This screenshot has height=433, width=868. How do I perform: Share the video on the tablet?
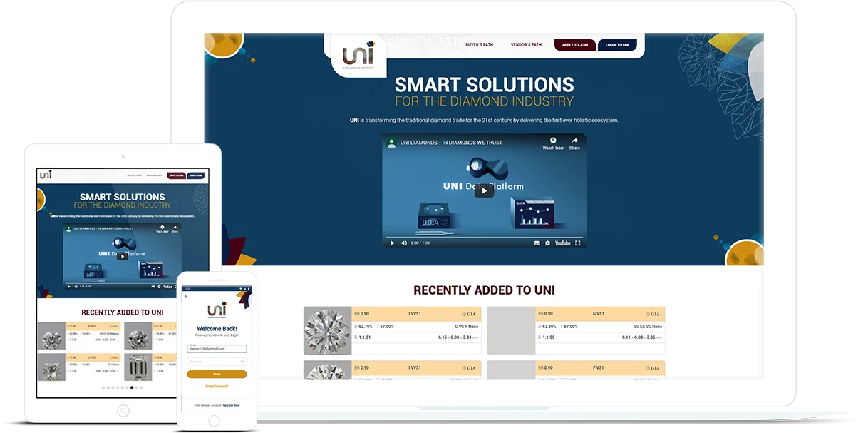[x=174, y=230]
